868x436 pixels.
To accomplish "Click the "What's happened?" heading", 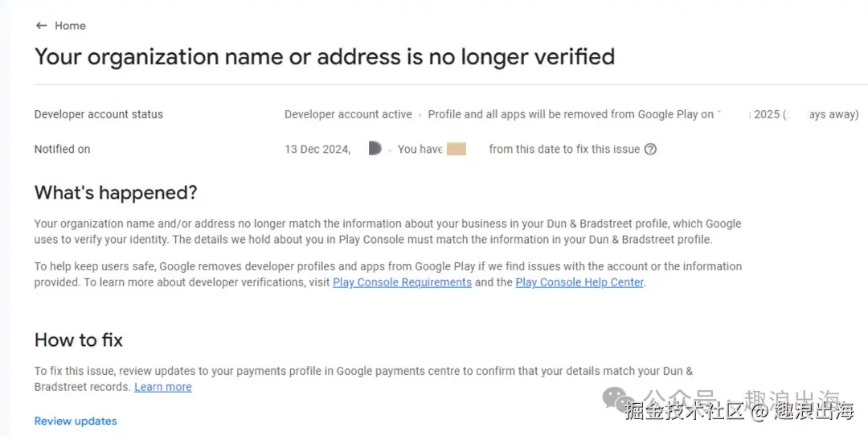I will point(116,193).
